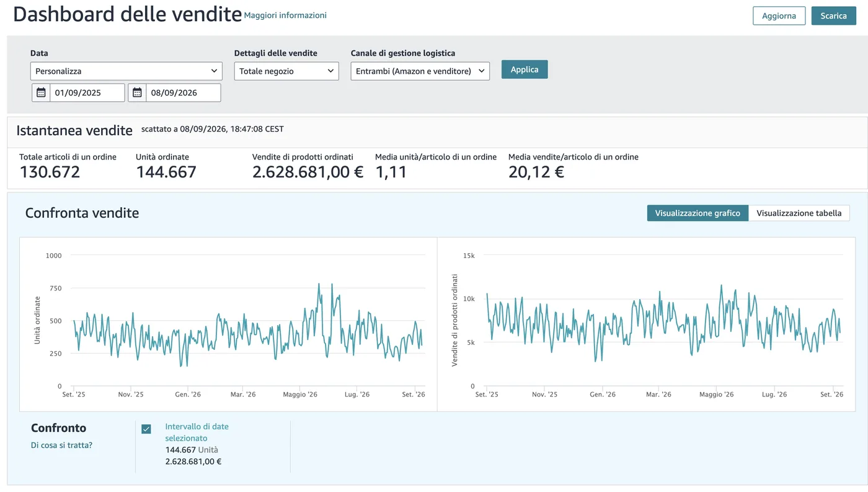Click the Lug. '26 label on sales chart
868x492 pixels.
click(774, 395)
